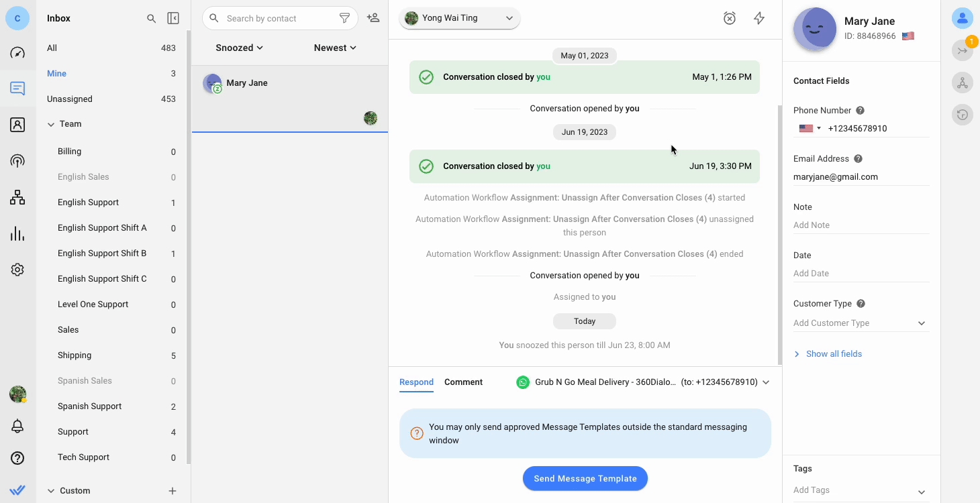Screen dimensions: 980x503
Task: Click the add contact icon
Action: pos(373,18)
